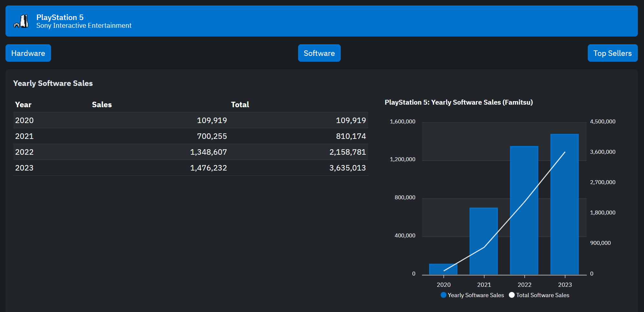Open the Hardware section

point(28,53)
